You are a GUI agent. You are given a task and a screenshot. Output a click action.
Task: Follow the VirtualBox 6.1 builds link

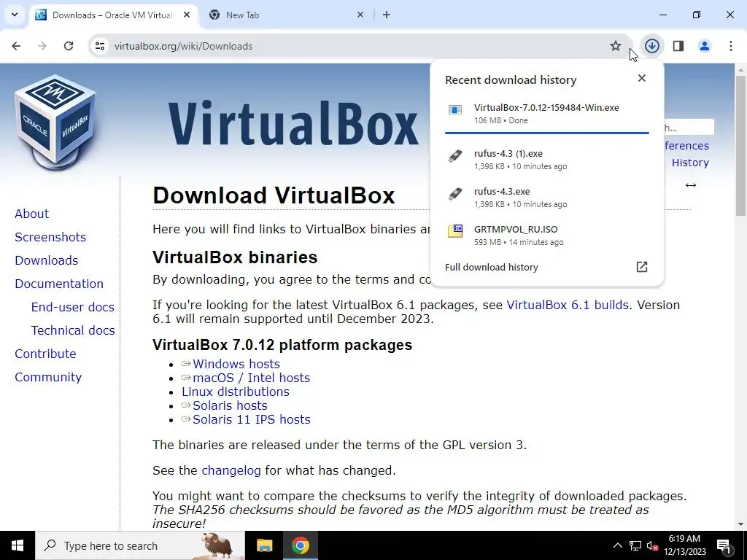point(568,305)
